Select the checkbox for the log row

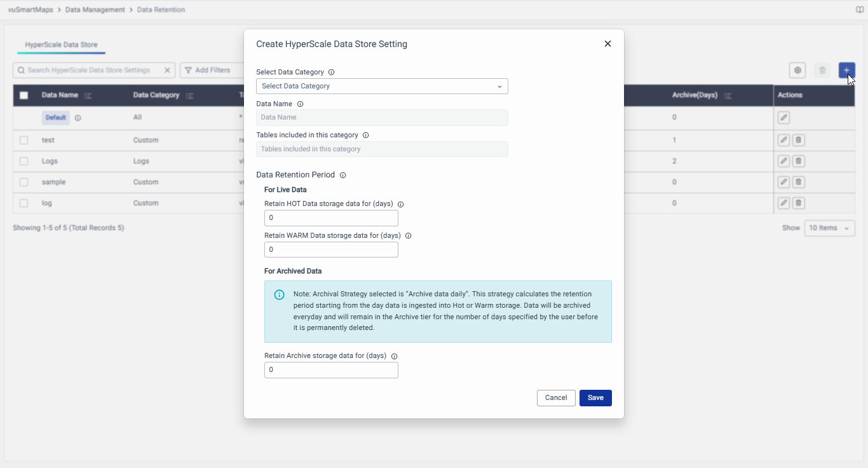pyautogui.click(x=24, y=203)
